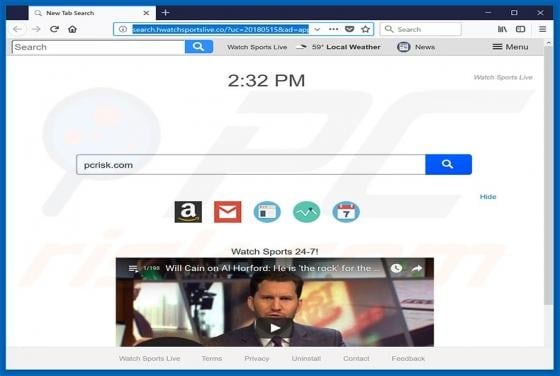Click the Watch Sports Live logo text at right
Image resolution: width=560 pixels, height=376 pixels.
pos(503,77)
